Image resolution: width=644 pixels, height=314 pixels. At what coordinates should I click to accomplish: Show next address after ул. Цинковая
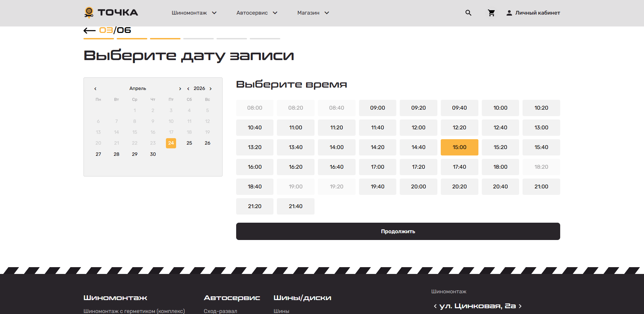[x=520, y=306]
